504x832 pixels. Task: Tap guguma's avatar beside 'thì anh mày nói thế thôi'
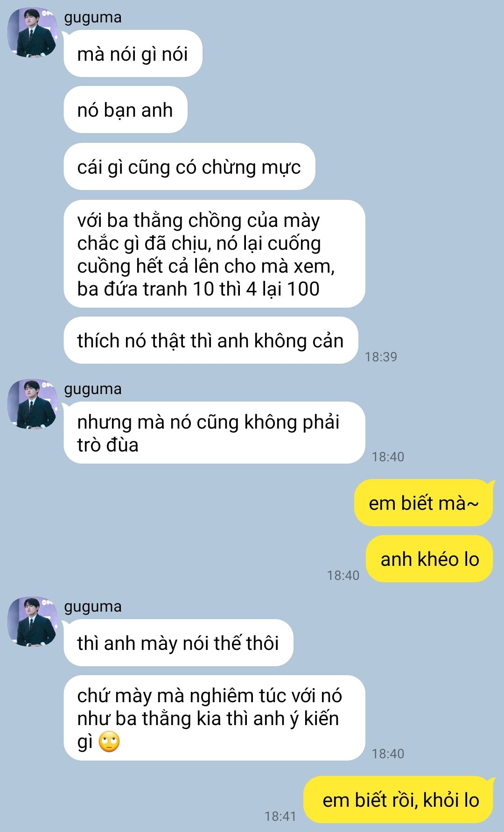coord(32,622)
